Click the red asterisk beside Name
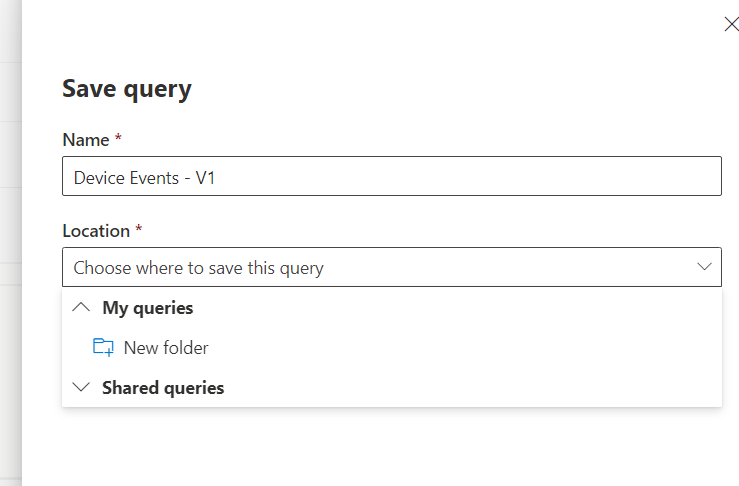739x486 pixels. coord(118,138)
